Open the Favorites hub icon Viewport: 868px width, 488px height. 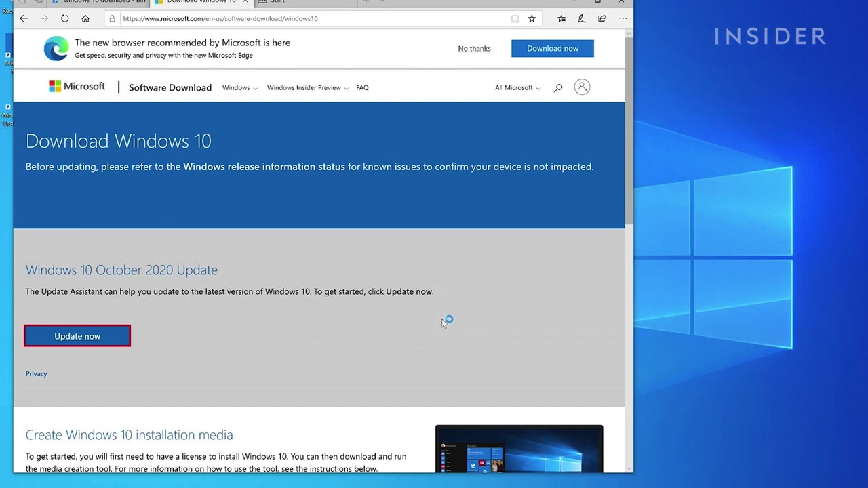(561, 18)
